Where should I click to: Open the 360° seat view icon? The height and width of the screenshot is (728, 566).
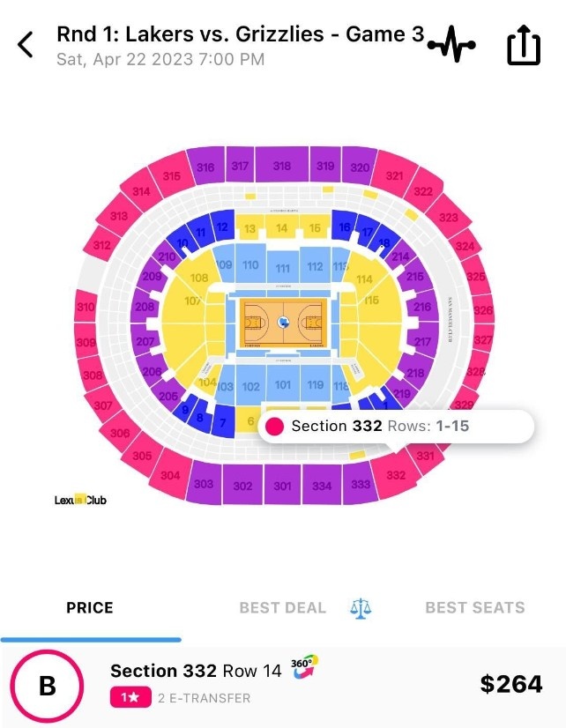click(x=304, y=667)
